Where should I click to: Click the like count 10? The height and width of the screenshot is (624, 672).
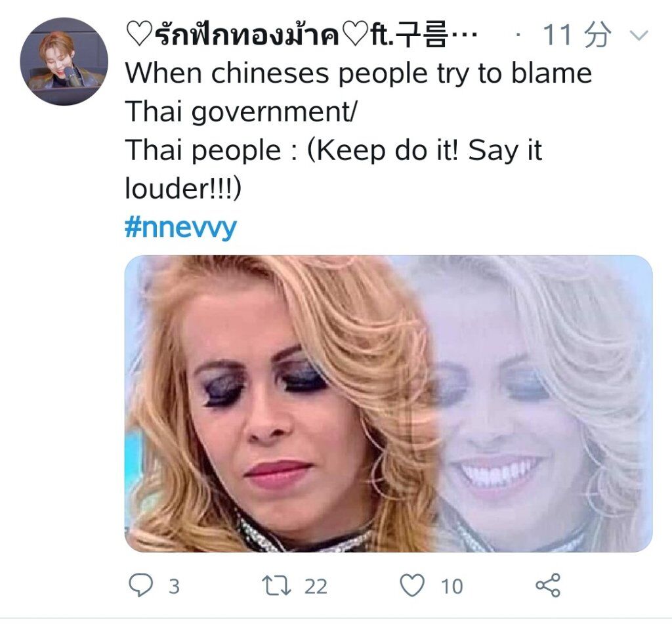[x=451, y=587]
